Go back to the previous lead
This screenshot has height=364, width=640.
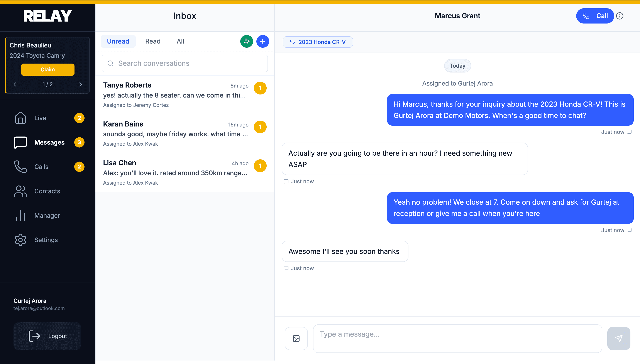click(x=15, y=84)
